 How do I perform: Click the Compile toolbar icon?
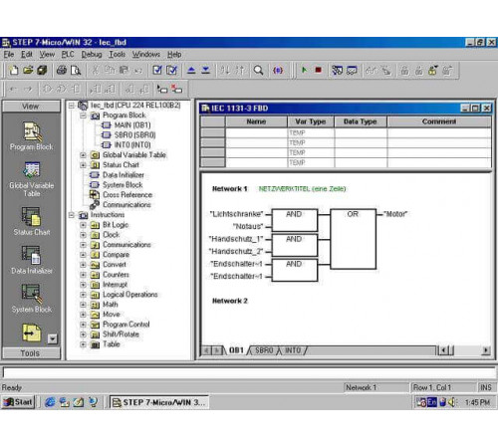pos(157,70)
